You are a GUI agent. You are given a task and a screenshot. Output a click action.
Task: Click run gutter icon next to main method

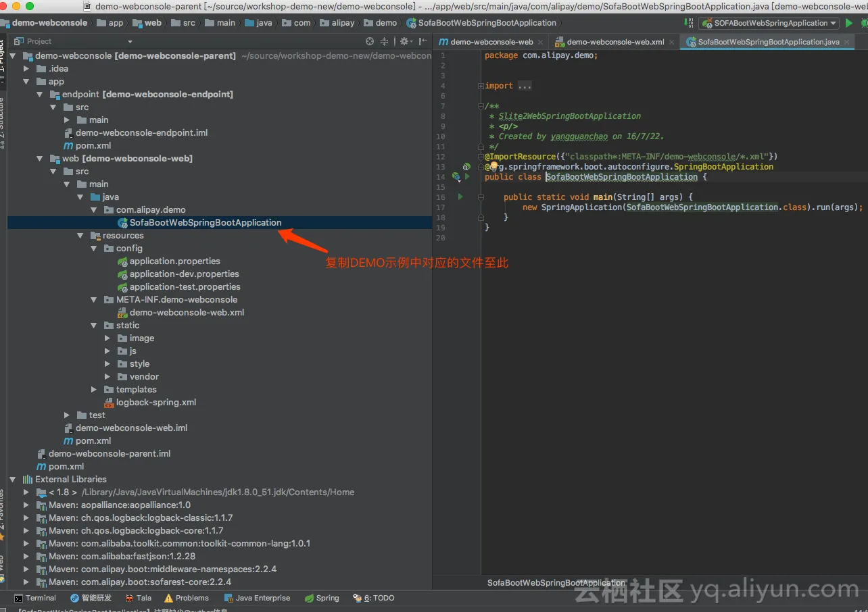[x=460, y=197]
